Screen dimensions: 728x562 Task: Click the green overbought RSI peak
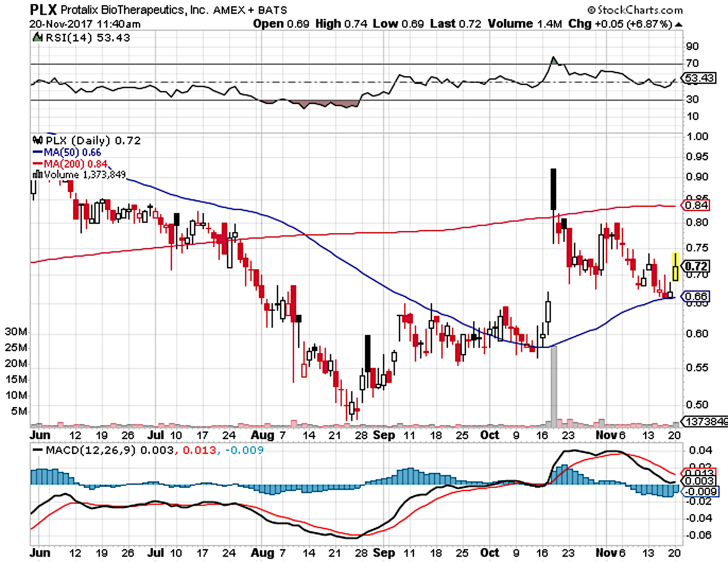(x=553, y=60)
